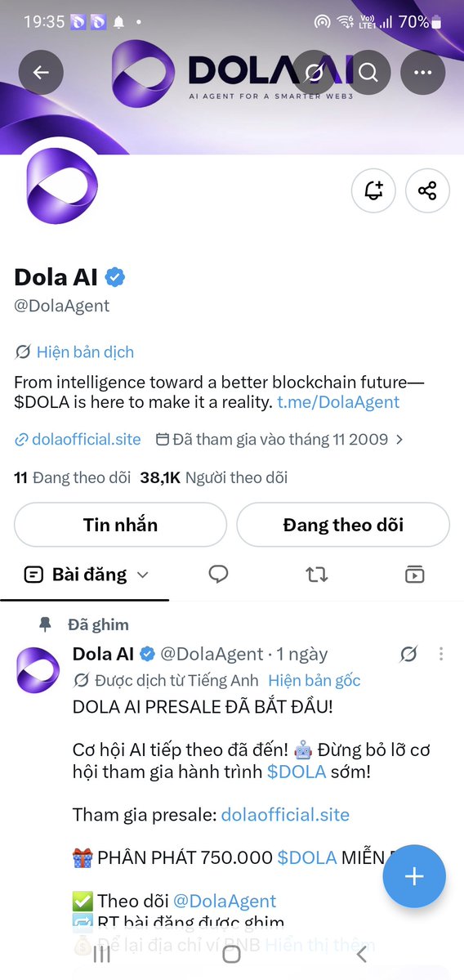Compose a new post with plus button

[x=414, y=876]
